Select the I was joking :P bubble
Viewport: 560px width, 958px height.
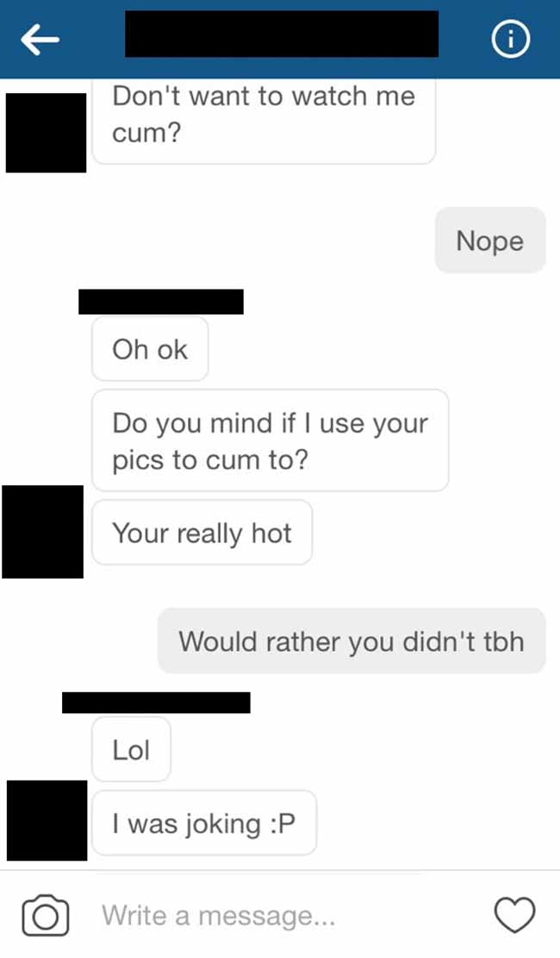click(204, 823)
